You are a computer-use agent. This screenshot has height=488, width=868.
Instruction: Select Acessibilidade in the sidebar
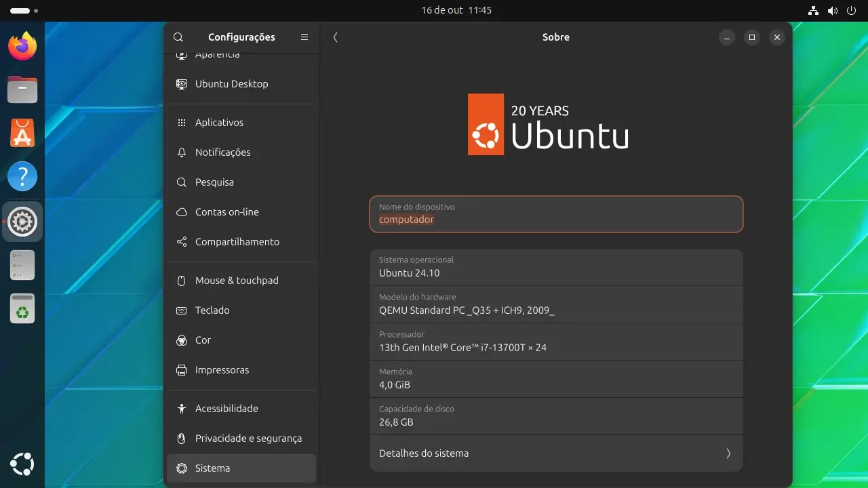241,409
